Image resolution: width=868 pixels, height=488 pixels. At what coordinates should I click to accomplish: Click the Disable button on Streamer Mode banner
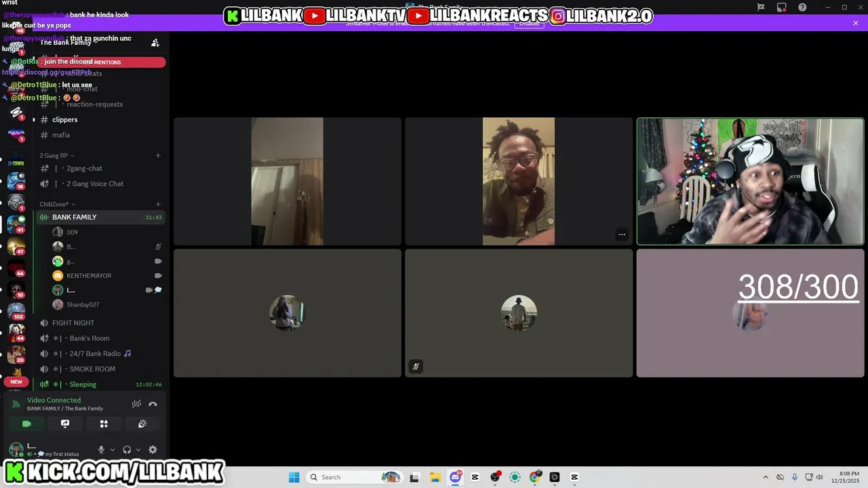point(529,23)
